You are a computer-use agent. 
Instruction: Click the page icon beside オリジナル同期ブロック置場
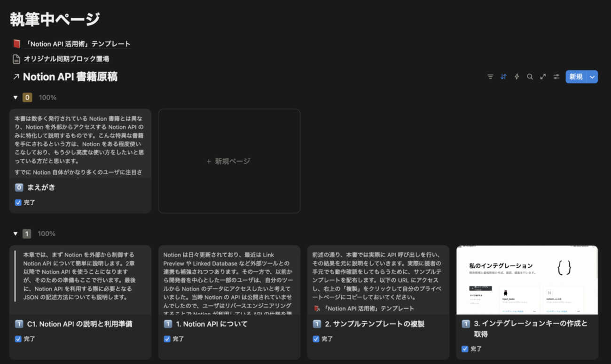click(16, 59)
